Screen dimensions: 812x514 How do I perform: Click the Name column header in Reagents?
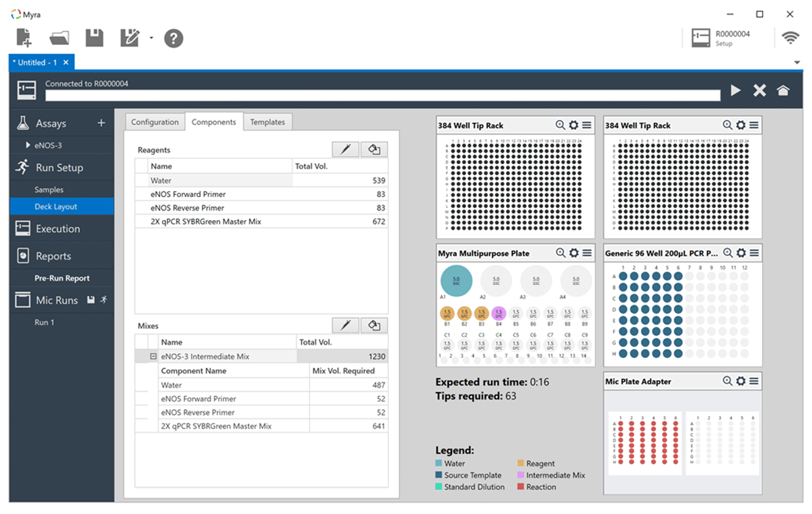220,166
